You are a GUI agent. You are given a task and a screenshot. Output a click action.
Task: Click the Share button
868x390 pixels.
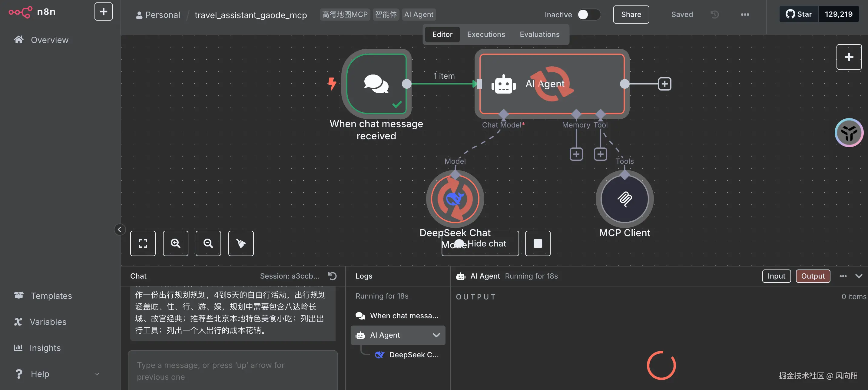point(631,15)
